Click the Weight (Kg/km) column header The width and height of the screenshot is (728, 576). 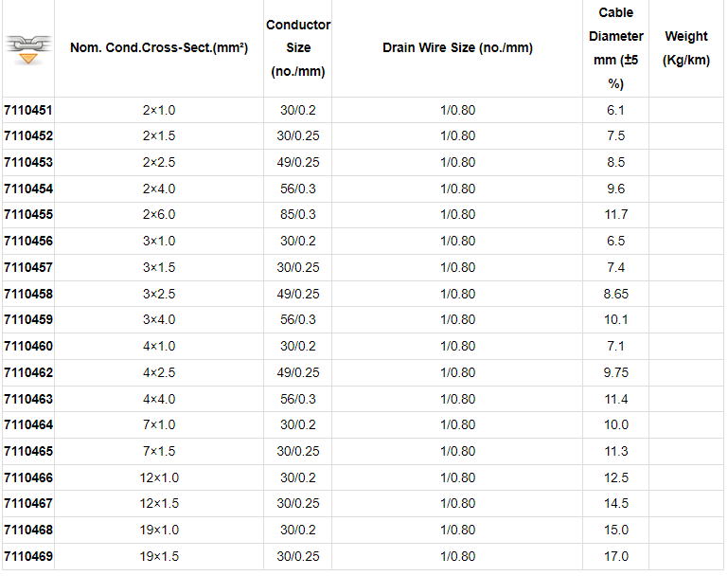pyautogui.click(x=685, y=47)
